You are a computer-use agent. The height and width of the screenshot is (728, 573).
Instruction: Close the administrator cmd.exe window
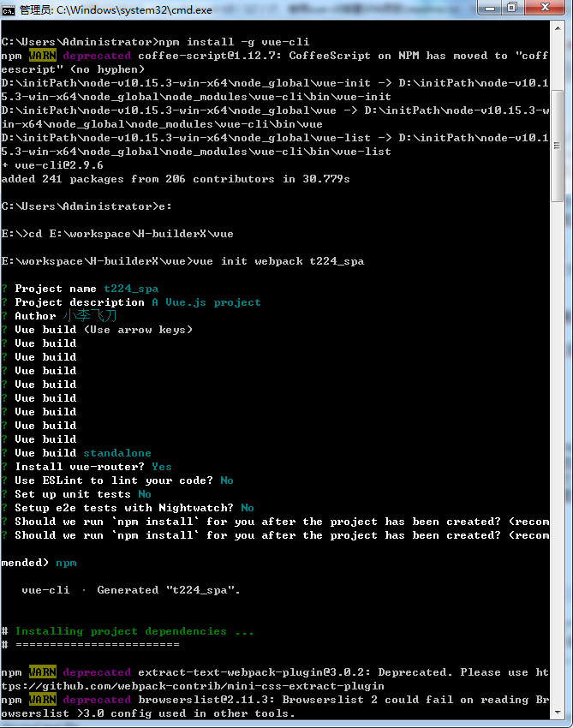click(546, 8)
